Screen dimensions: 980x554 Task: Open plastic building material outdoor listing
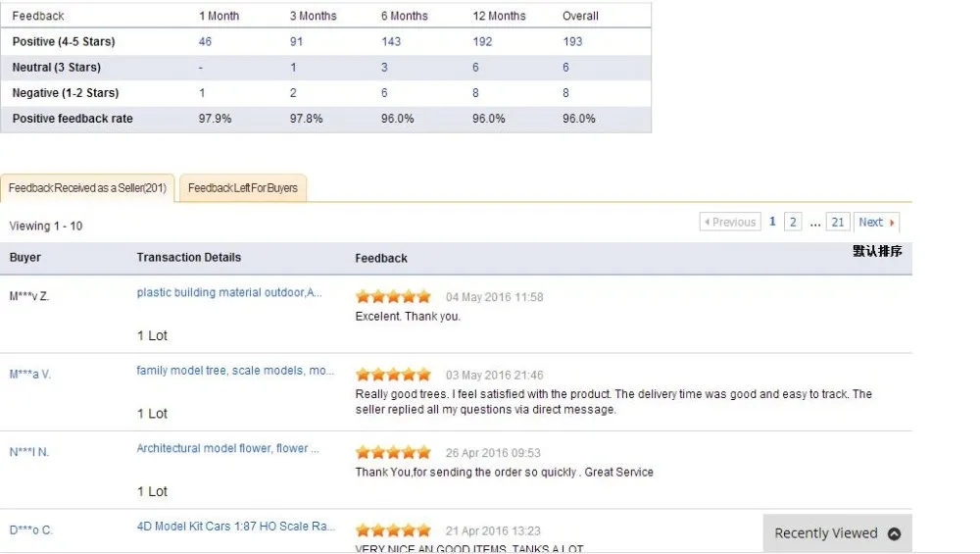tap(229, 292)
